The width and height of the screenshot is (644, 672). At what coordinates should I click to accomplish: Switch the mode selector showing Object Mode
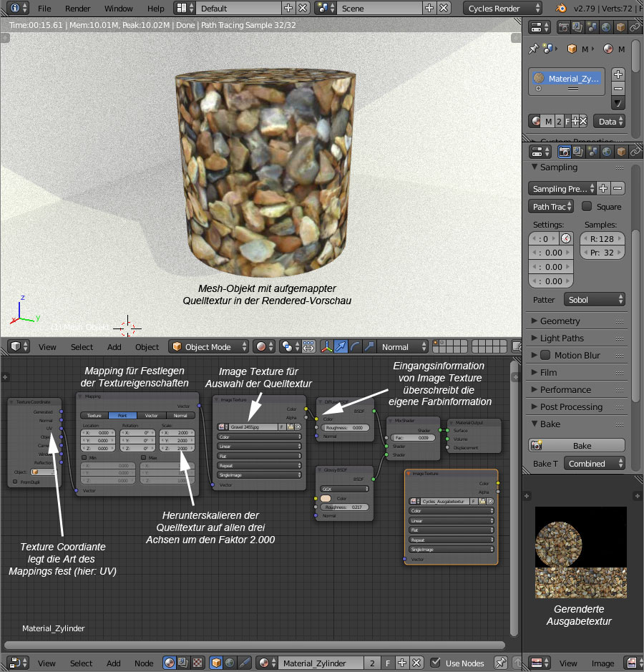pos(208,346)
